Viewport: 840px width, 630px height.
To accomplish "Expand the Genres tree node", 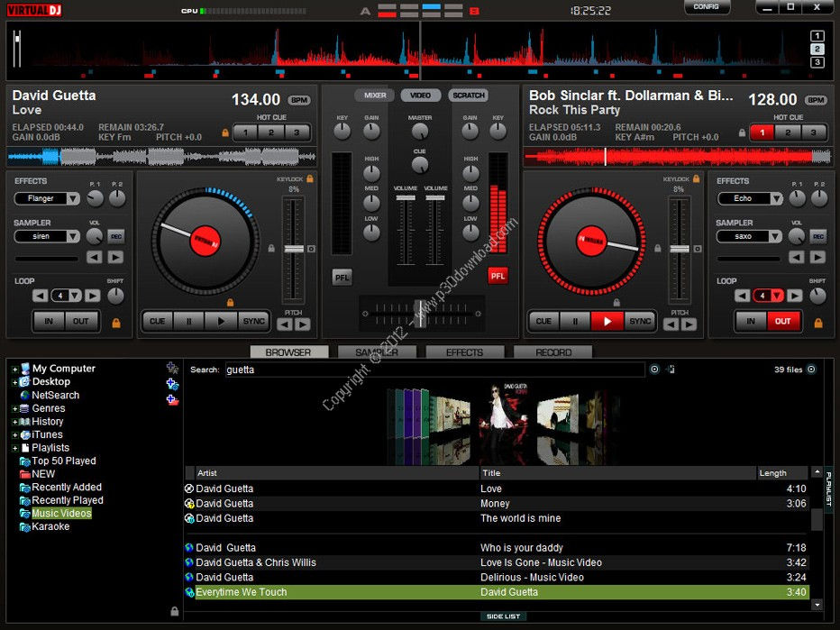I will (x=14, y=409).
